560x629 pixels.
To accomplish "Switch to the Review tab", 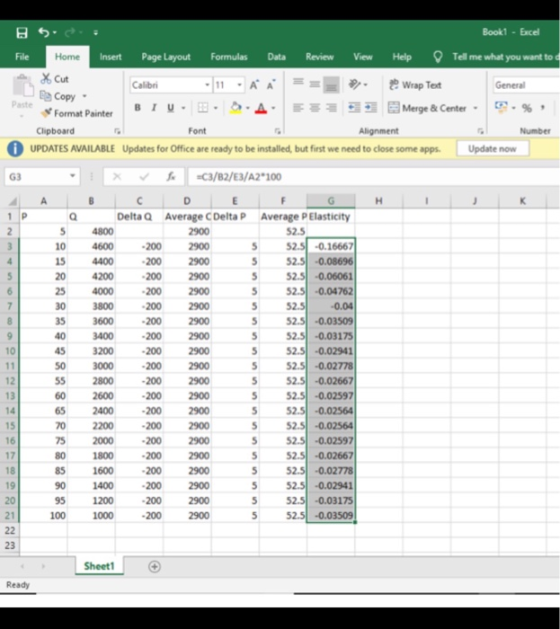I will [x=319, y=57].
